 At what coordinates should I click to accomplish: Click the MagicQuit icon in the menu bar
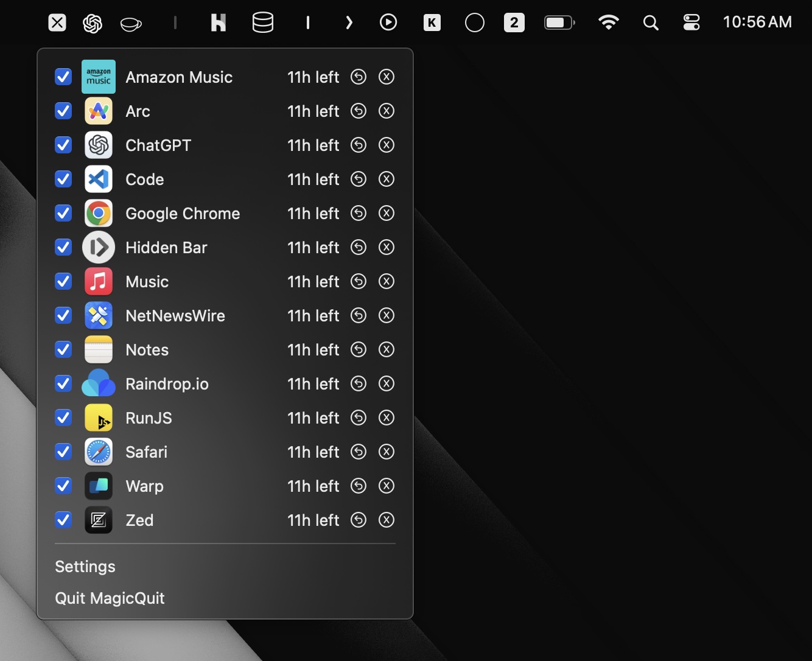coord(57,23)
